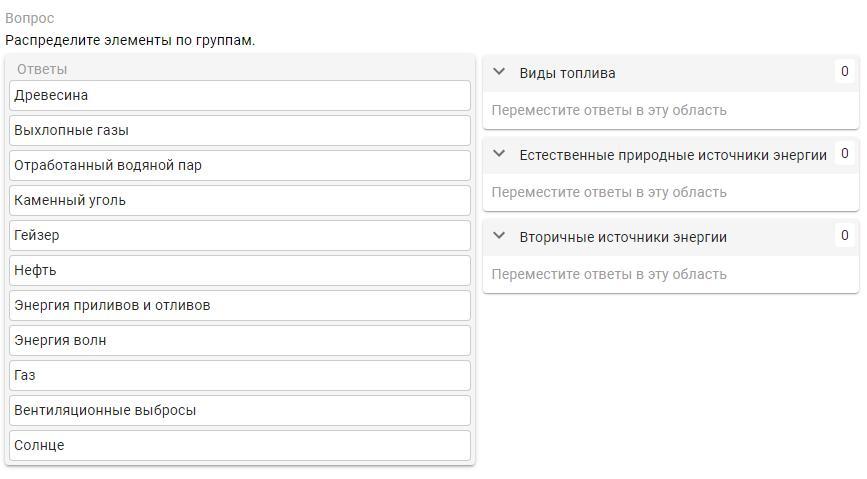Click the Виды топлива item counter

845,72
